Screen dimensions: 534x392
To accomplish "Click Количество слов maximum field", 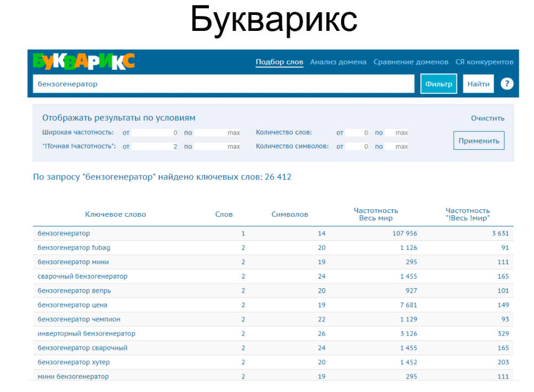I will tap(397, 133).
